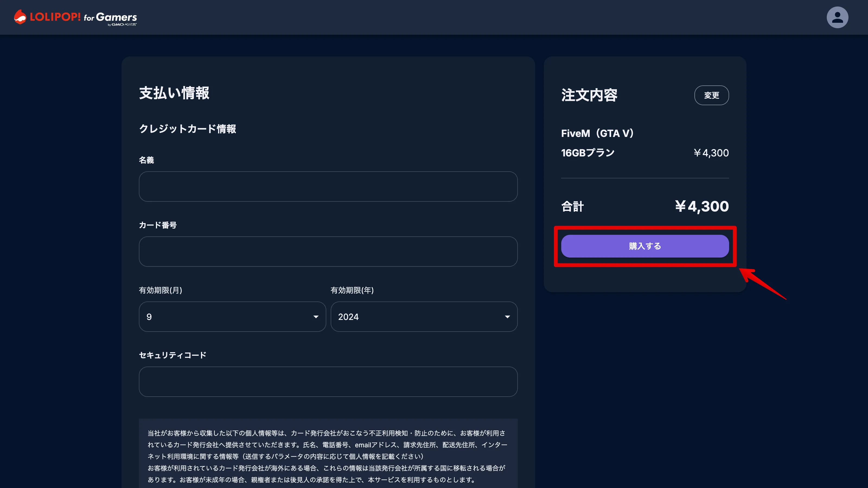This screenshot has height=488, width=868.
Task: Select the 注文内容 heading
Action: (589, 95)
